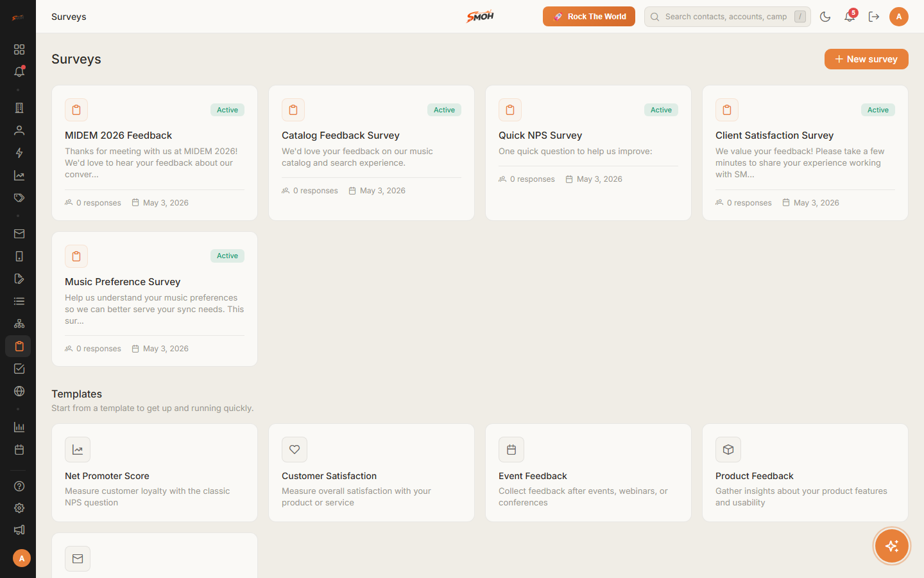Open the MIDEM 2026 Feedback survey card
924x578 pixels.
(155, 153)
